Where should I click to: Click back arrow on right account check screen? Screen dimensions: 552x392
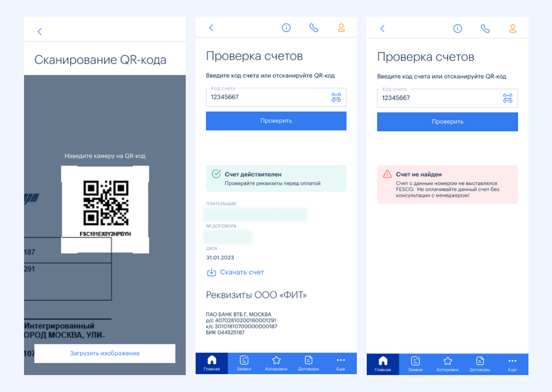coord(382,28)
